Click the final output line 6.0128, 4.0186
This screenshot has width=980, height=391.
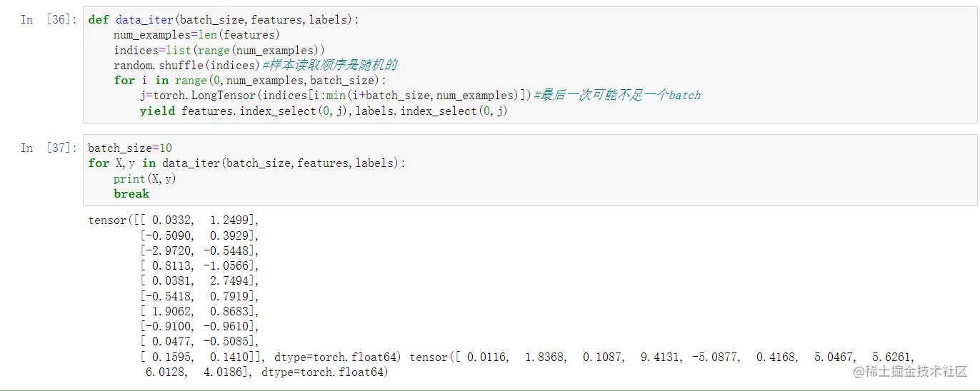click(266, 372)
